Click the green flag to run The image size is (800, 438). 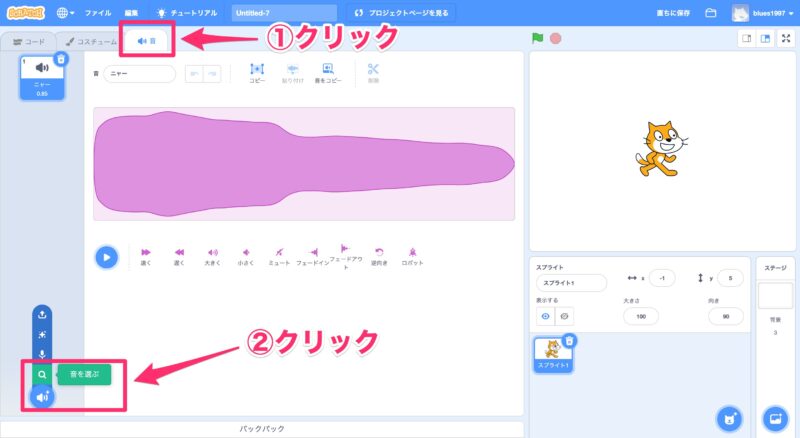tap(538, 39)
